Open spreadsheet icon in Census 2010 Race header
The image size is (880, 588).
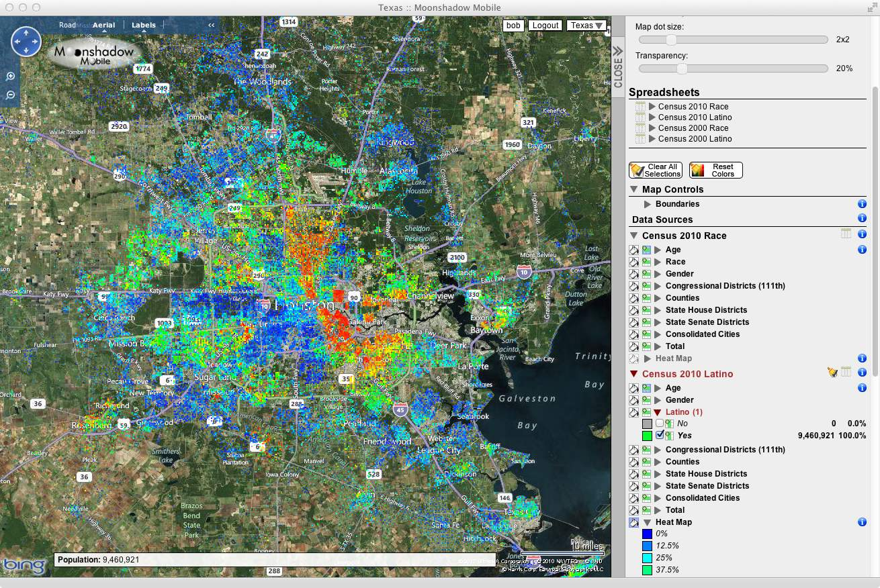point(846,234)
